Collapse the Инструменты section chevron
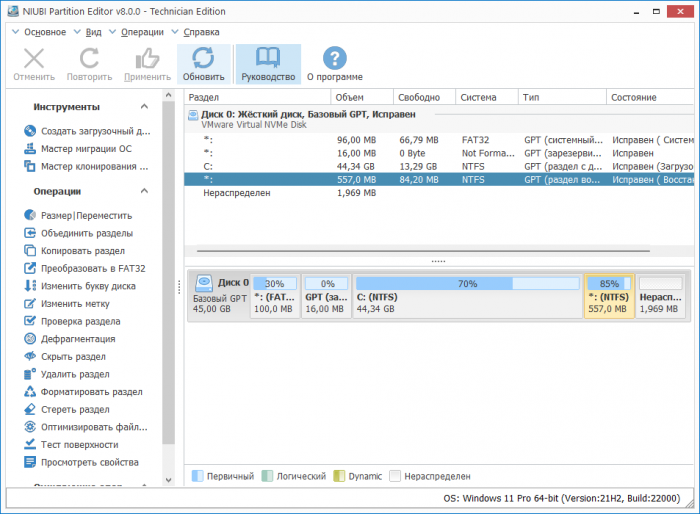The image size is (700, 514). [144, 107]
